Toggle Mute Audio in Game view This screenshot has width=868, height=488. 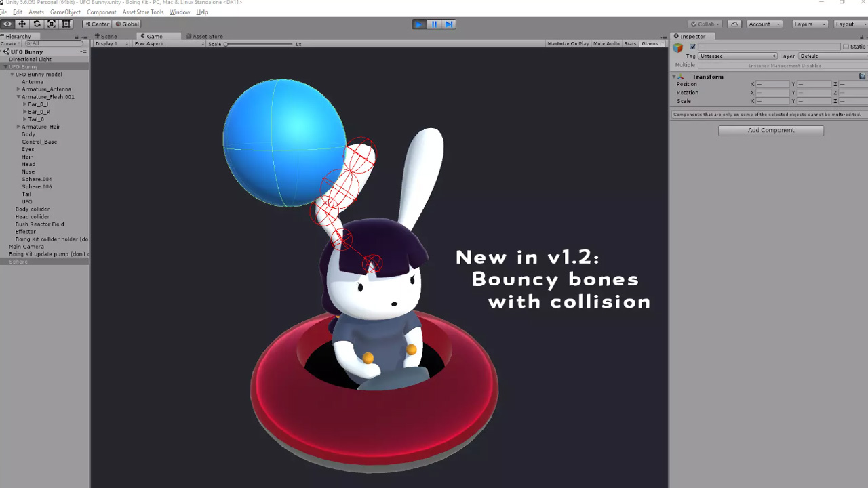pyautogui.click(x=606, y=44)
